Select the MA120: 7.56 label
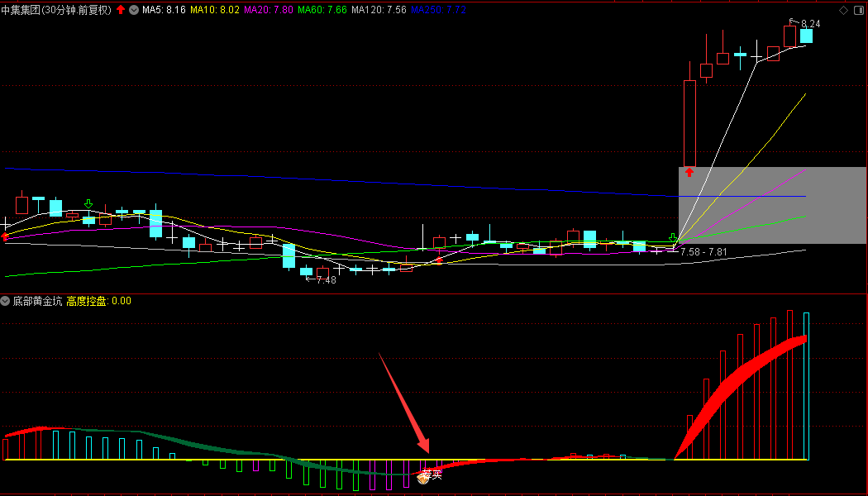Image resolution: width=868 pixels, height=496 pixels. (379, 10)
